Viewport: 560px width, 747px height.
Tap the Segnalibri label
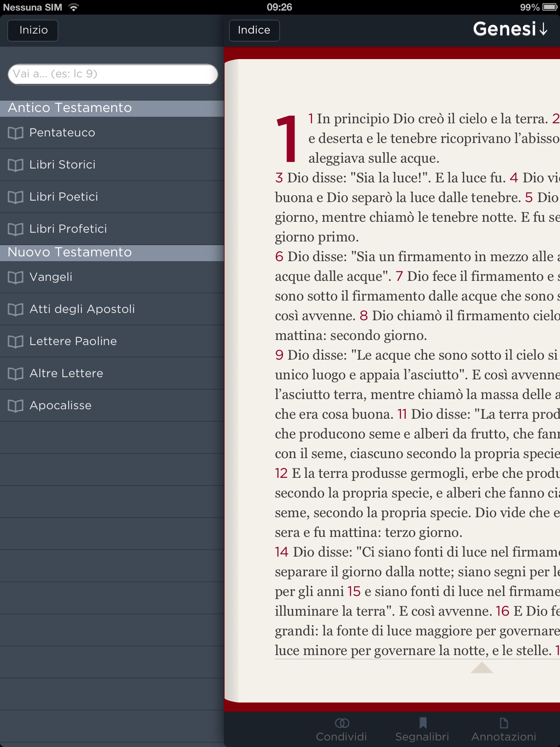[422, 736]
